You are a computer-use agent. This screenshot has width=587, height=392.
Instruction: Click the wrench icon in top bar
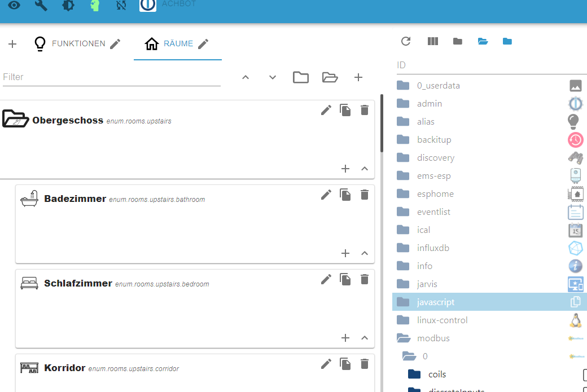(41, 5)
